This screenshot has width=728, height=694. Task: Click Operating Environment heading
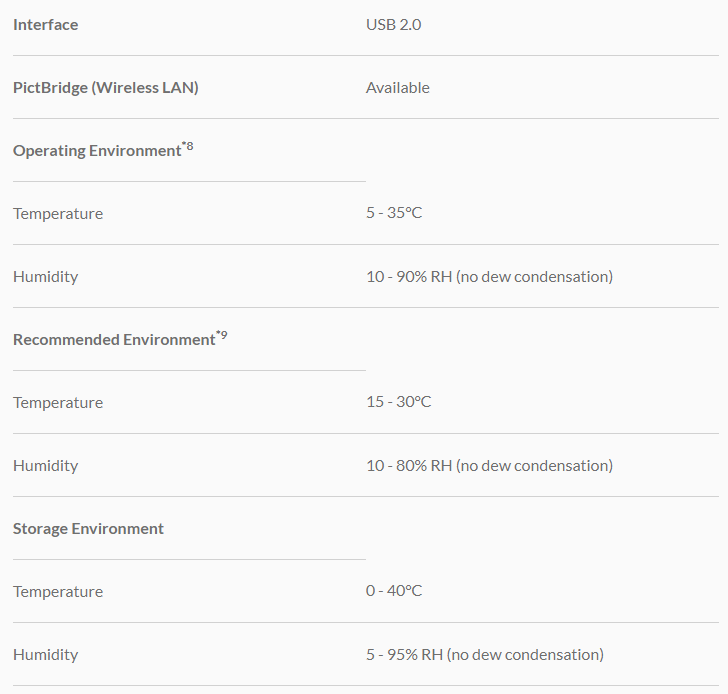pos(96,151)
